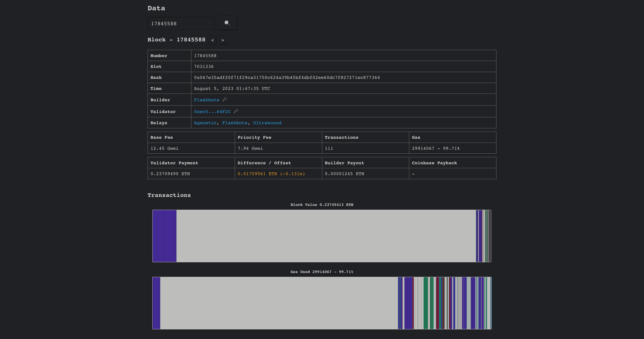Click the base fee value 12.45 Gwei

pyautogui.click(x=165, y=148)
